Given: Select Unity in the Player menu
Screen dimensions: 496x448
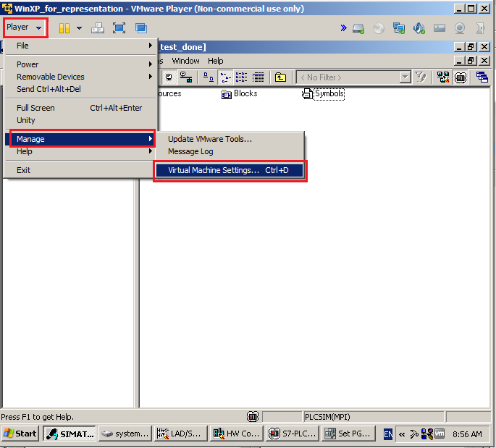Looking at the screenshot, I should [81, 120].
